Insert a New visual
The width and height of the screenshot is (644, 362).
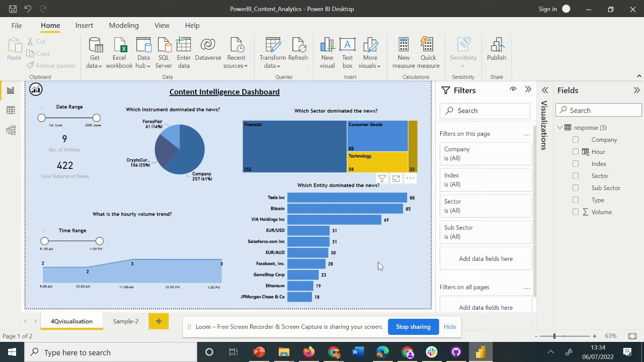pos(327,53)
